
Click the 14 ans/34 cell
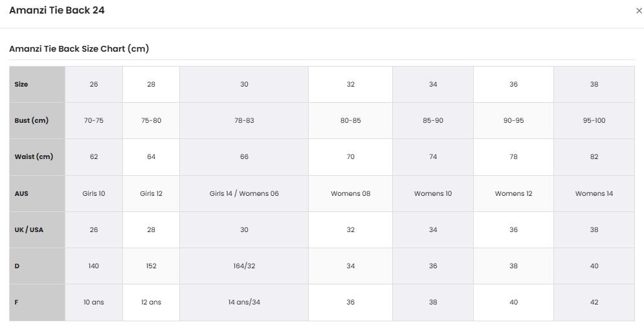244,303
